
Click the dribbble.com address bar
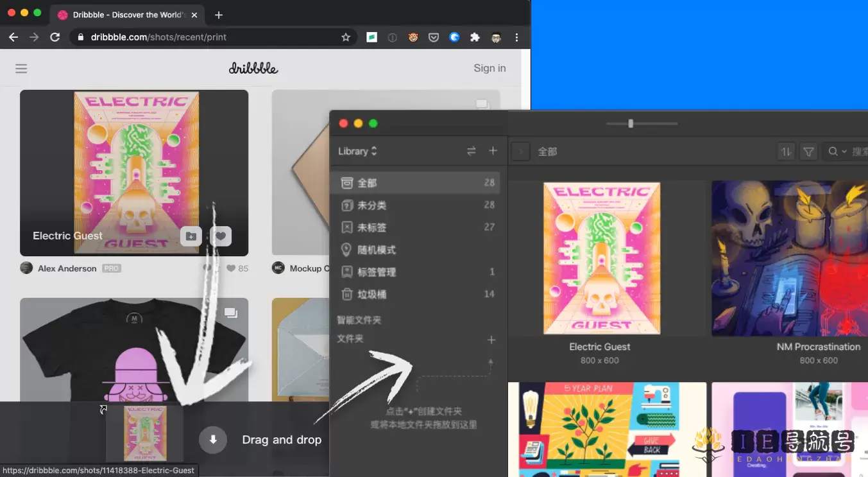pyautogui.click(x=214, y=37)
